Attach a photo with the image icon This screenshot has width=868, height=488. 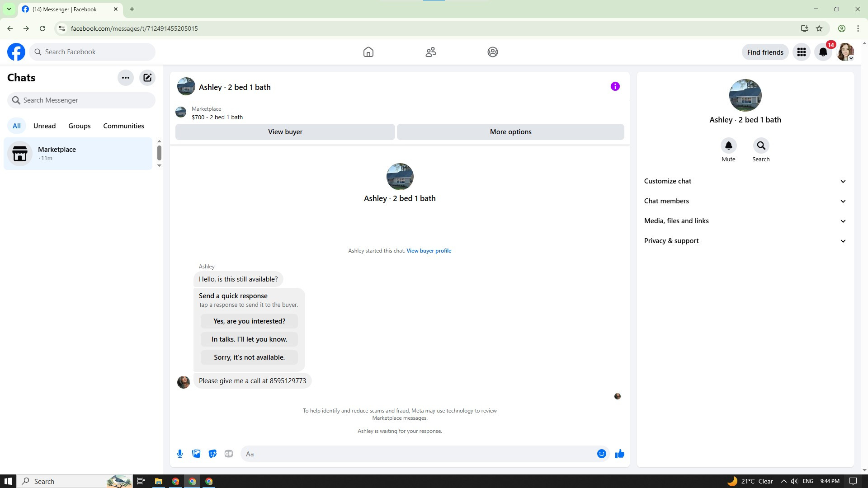[x=196, y=454]
